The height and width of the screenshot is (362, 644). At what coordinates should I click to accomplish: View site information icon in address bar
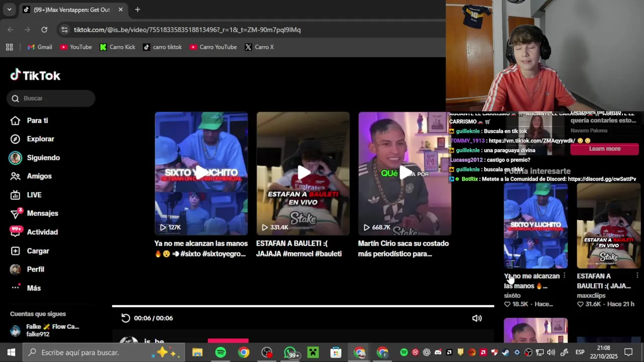(x=64, y=30)
